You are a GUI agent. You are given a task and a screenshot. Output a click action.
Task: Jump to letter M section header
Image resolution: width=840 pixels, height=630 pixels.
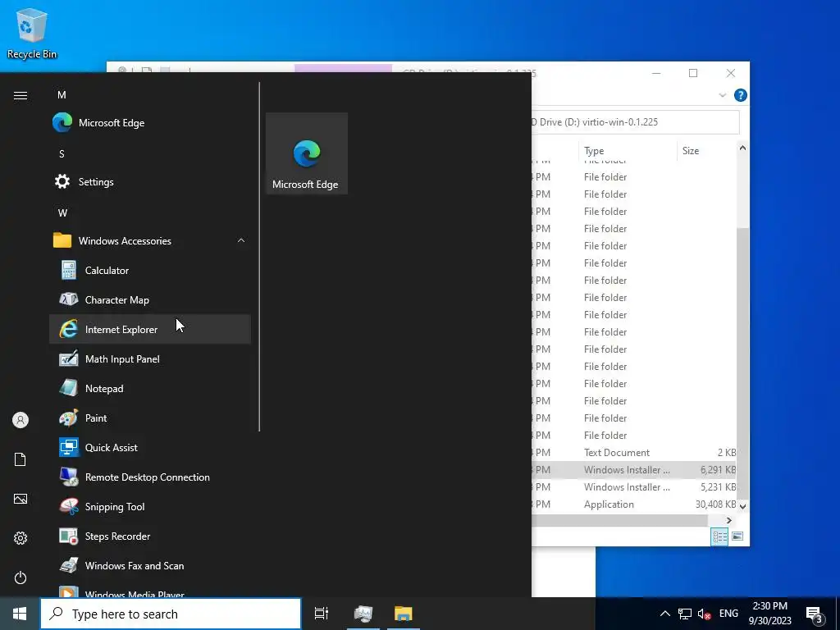coord(62,95)
